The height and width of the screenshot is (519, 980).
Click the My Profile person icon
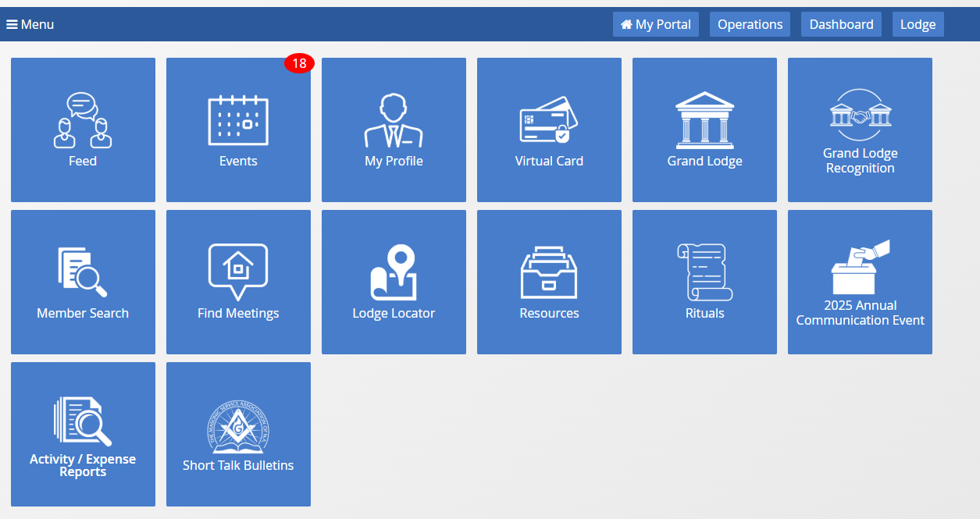394,122
